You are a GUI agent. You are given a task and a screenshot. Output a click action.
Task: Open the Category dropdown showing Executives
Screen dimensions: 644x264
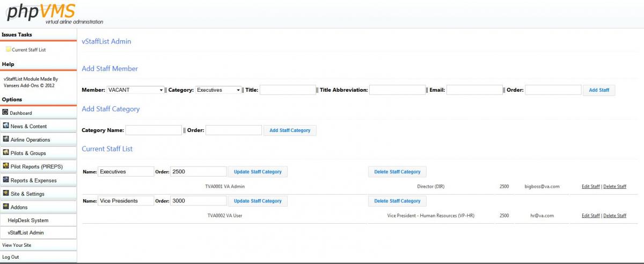(218, 90)
